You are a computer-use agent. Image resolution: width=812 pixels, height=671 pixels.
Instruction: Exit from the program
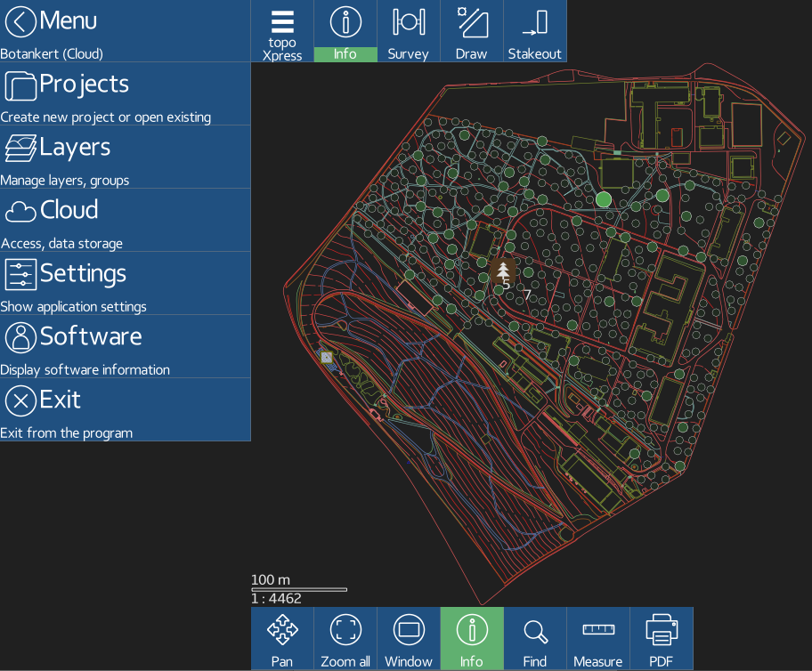[125, 409]
